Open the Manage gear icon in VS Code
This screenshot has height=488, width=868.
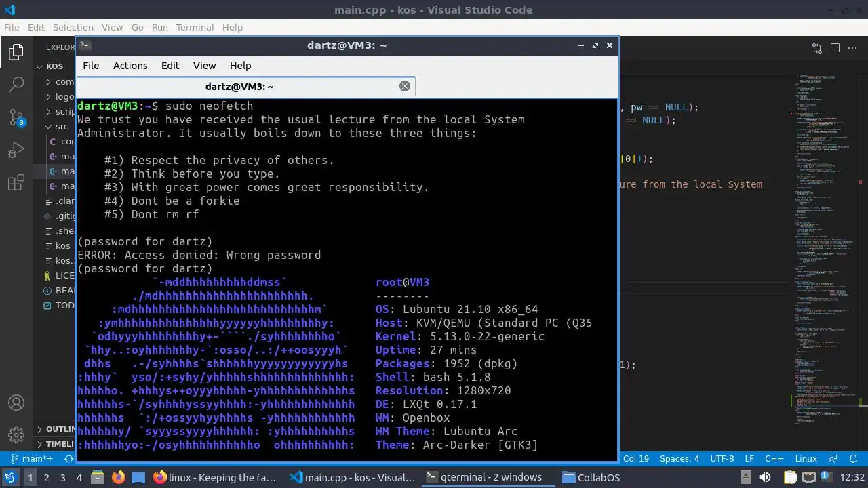(x=16, y=434)
